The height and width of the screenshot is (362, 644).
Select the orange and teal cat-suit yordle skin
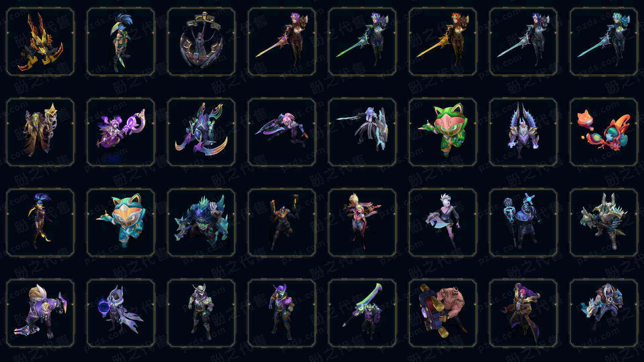pos(121,223)
